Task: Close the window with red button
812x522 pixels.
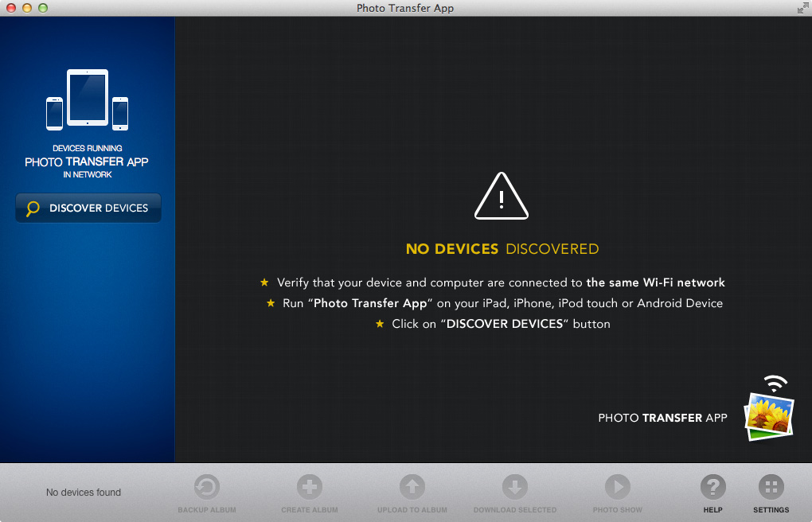Action: click(11, 8)
